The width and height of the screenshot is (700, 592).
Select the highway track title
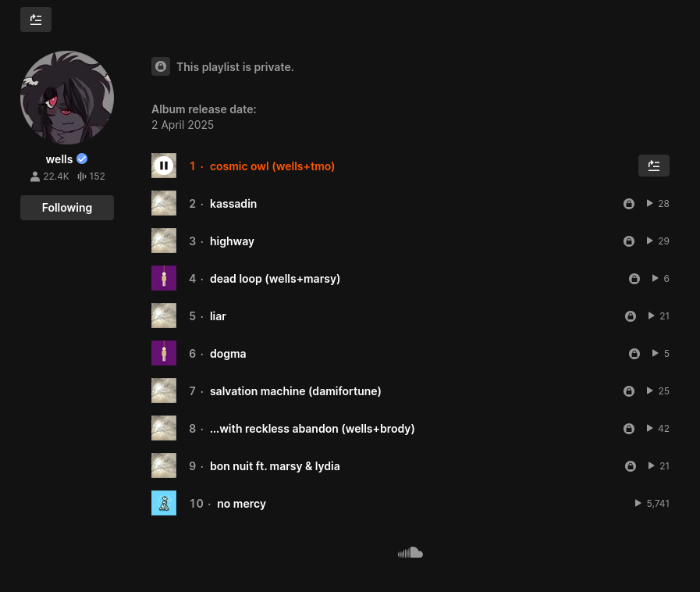[232, 241]
